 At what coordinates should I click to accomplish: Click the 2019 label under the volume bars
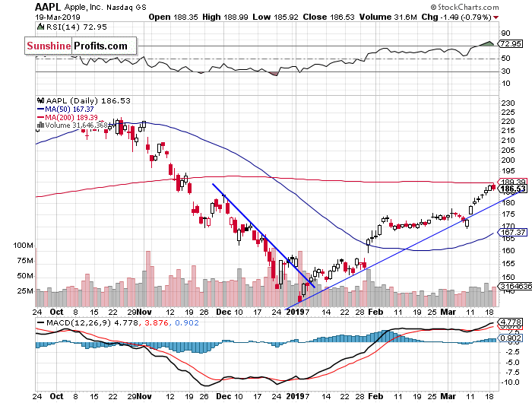point(295,312)
